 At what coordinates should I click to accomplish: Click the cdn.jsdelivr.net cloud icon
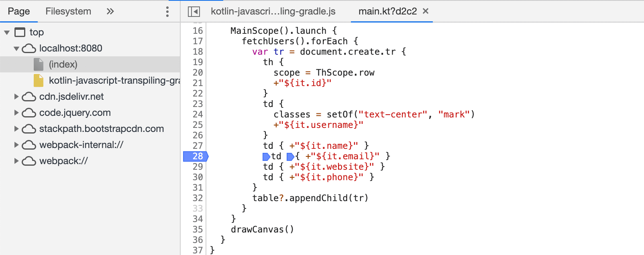coord(29,97)
